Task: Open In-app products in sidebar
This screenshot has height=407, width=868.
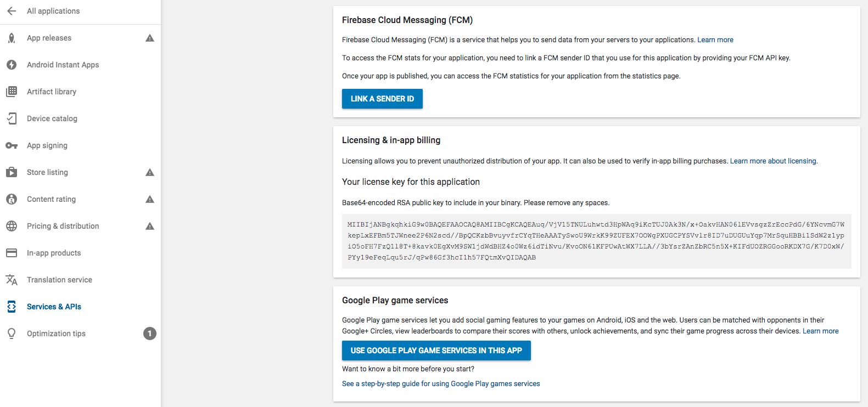Action: click(x=54, y=253)
